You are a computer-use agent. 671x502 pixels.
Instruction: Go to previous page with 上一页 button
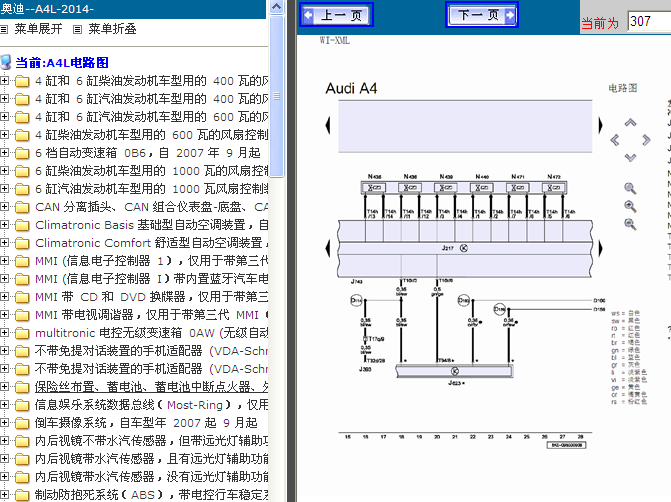click(x=336, y=15)
